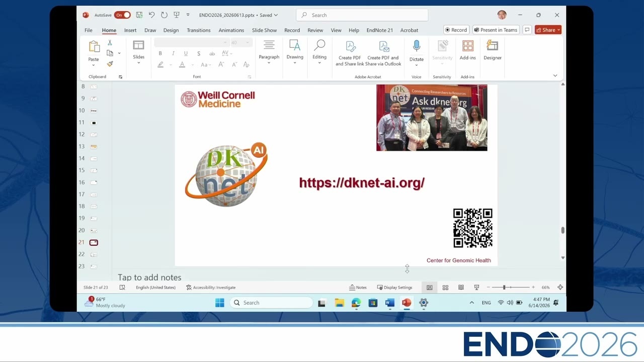This screenshot has width=644, height=362.
Task: Select slide 13 thumbnail
Action: click(x=94, y=146)
